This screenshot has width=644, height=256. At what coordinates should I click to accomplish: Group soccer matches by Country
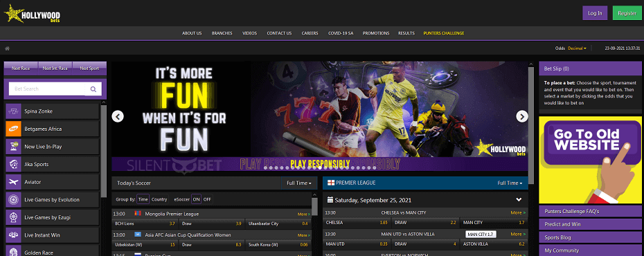[x=159, y=199]
